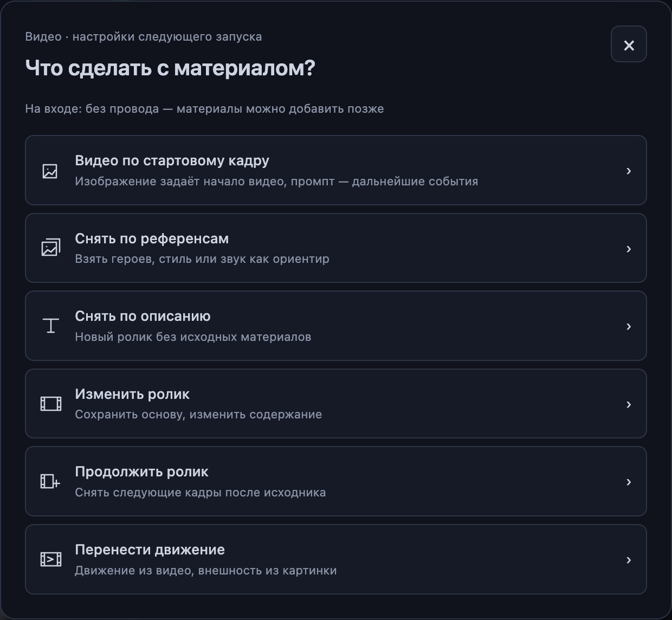
Task: Click note 'На входе: без провода'
Action: pyautogui.click(x=92, y=109)
